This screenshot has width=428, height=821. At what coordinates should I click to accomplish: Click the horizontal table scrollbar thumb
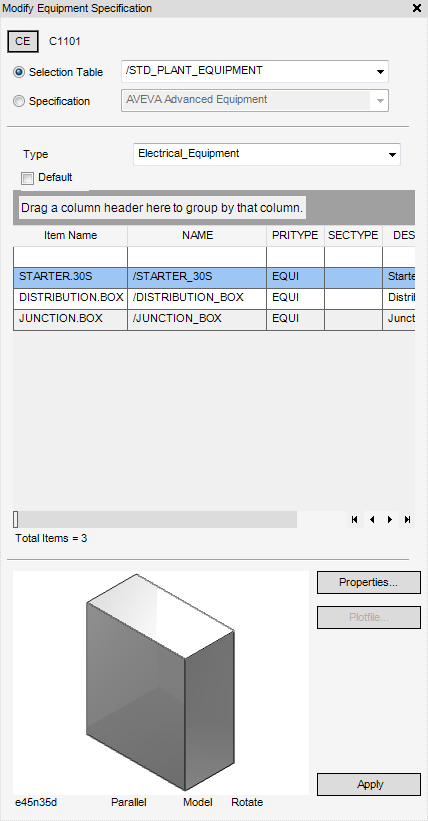[16, 519]
